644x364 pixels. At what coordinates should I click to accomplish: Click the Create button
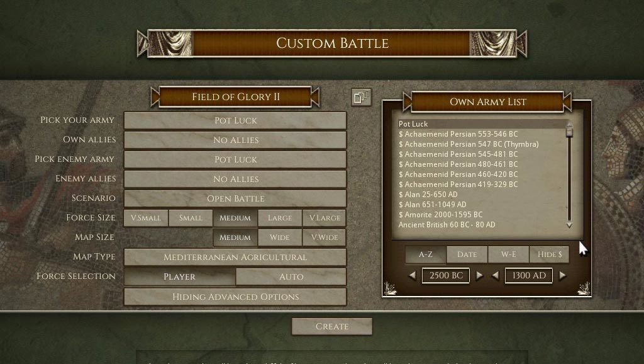[x=332, y=327]
